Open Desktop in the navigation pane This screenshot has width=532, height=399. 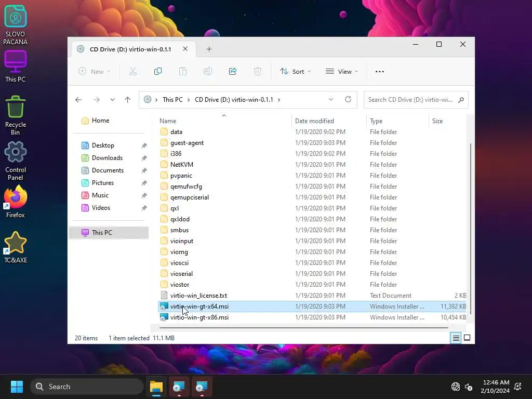(x=109, y=145)
